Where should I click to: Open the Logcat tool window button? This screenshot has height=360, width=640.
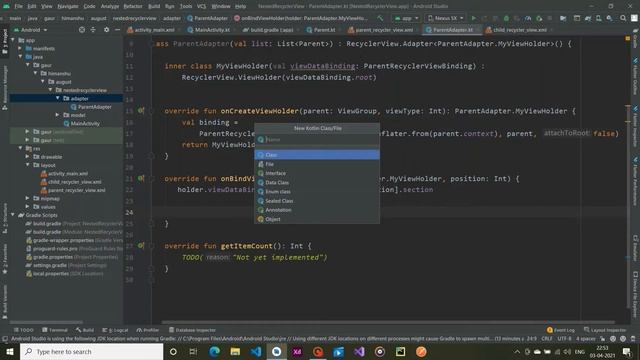pos(115,330)
